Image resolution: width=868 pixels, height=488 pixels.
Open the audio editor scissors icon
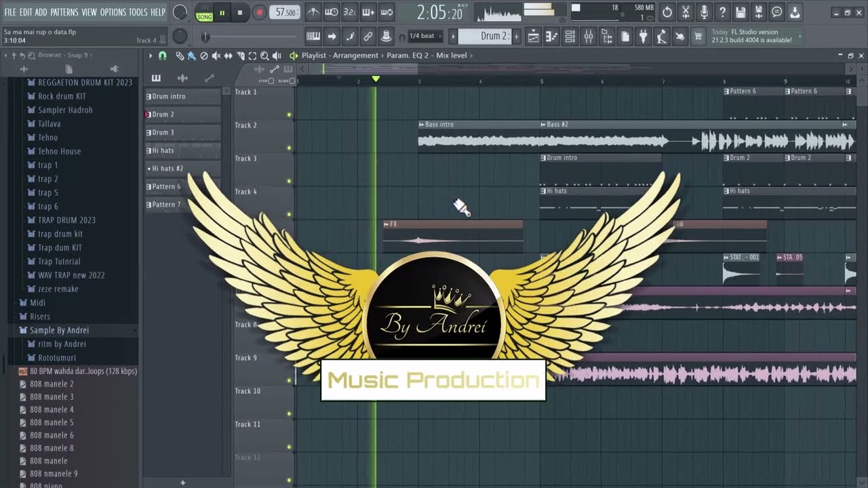(x=686, y=12)
